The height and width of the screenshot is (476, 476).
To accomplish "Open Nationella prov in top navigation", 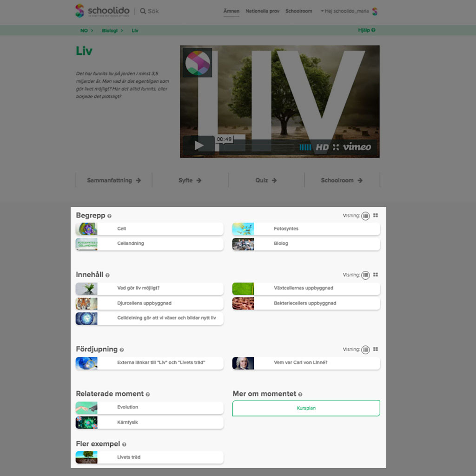I will [262, 11].
